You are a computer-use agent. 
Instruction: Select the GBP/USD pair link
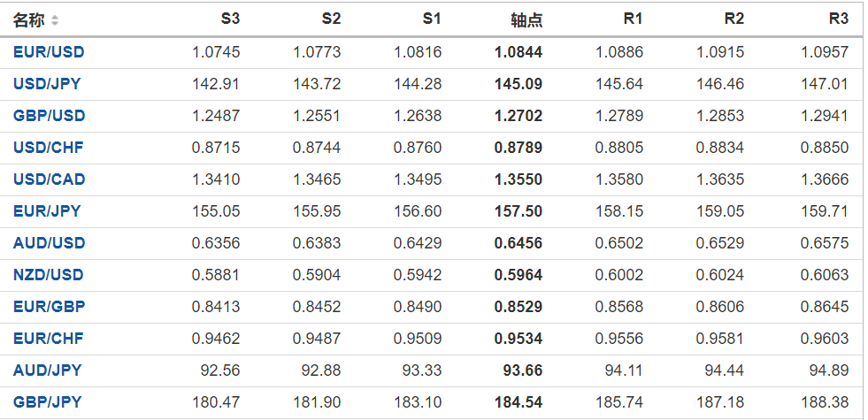pos(49,116)
